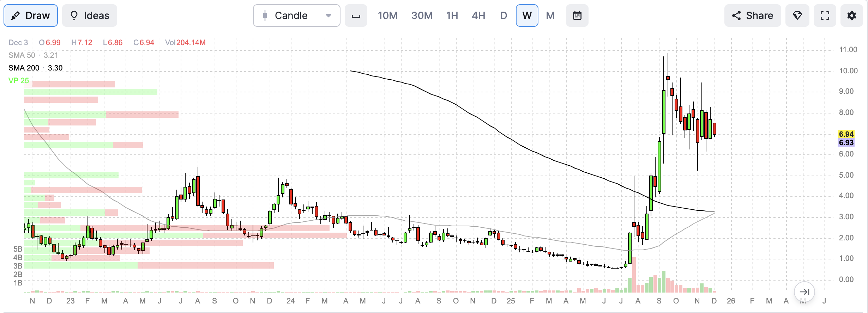Choose the daily D timeframe

[504, 16]
